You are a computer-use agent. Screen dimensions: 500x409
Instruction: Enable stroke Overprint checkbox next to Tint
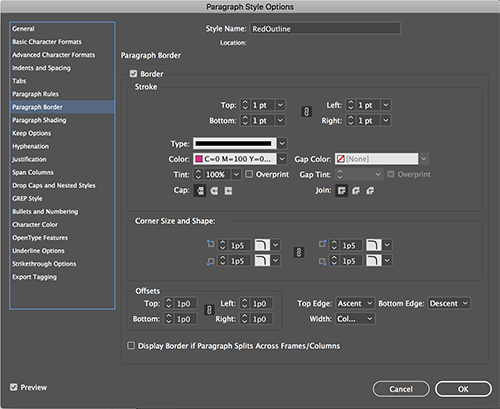[x=249, y=174]
